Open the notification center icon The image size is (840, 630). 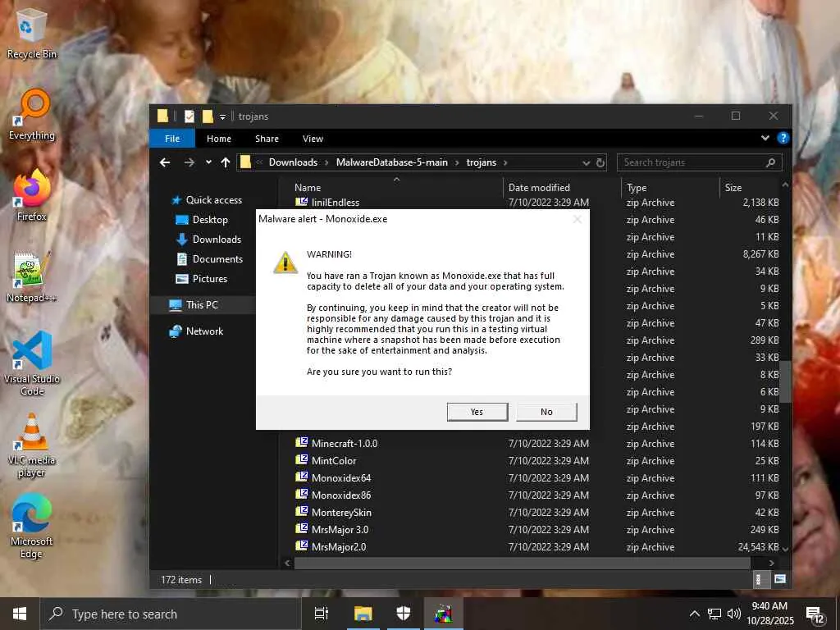coord(815,615)
